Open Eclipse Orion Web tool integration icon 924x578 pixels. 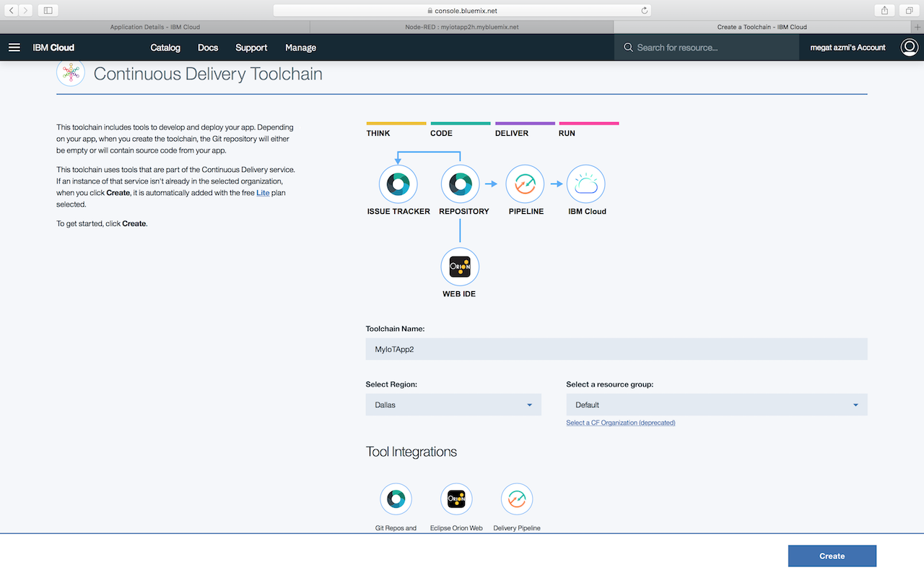click(456, 499)
